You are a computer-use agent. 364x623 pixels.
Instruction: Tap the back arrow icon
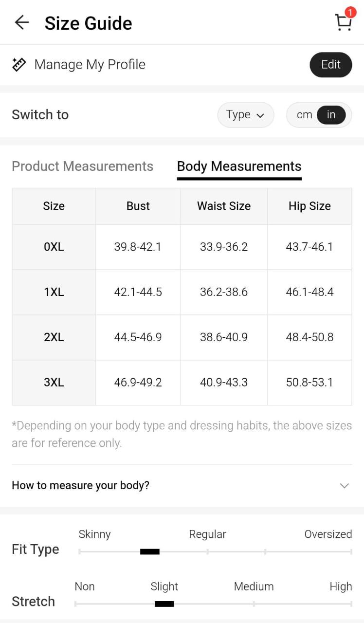point(22,22)
